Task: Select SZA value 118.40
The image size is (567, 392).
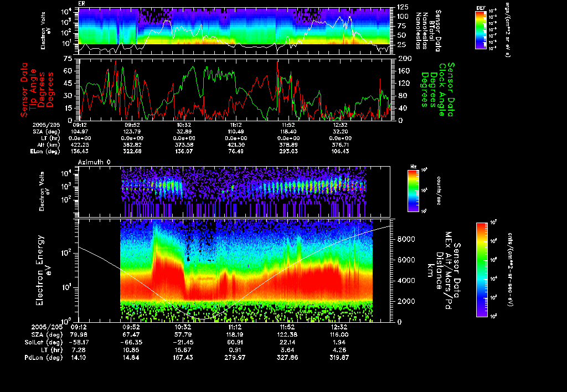Action: 288,132
